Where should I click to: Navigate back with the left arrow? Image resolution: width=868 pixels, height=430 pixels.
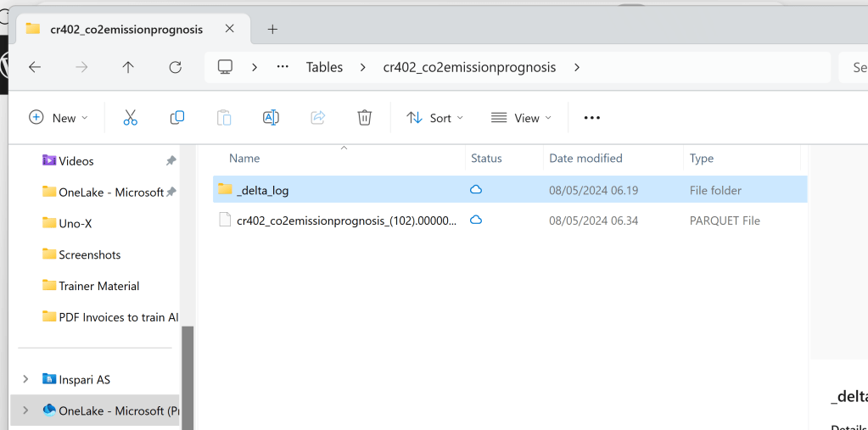tap(35, 67)
